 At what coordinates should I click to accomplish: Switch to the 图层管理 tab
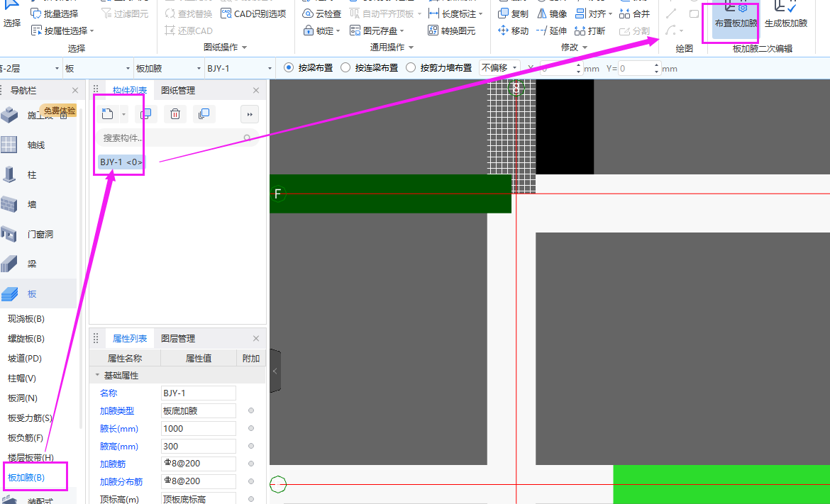coord(178,338)
